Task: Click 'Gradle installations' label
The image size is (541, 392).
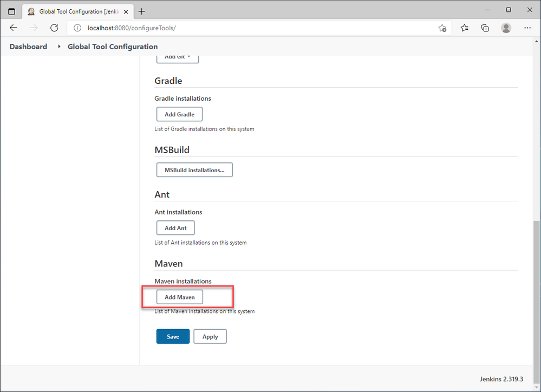Action: pyautogui.click(x=182, y=99)
